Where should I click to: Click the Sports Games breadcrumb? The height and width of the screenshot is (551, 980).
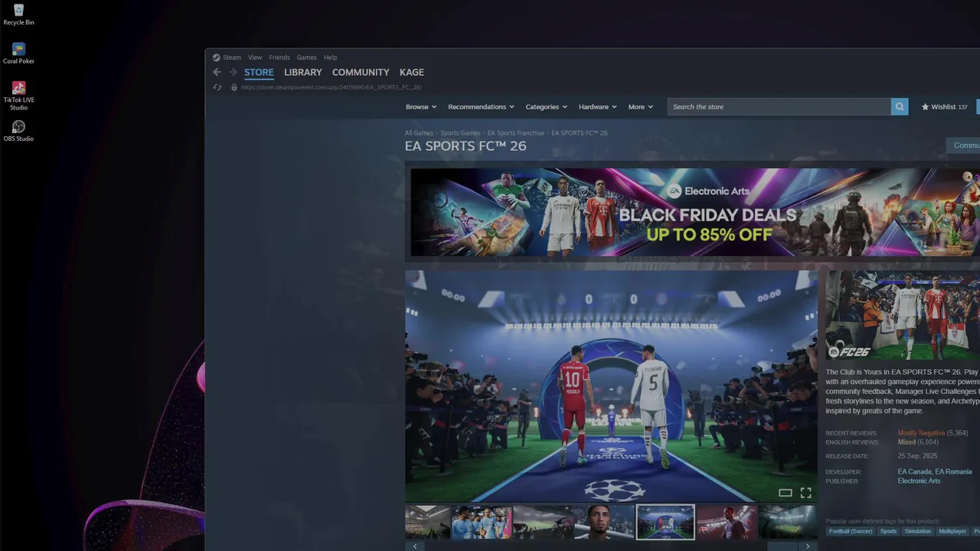(x=460, y=133)
